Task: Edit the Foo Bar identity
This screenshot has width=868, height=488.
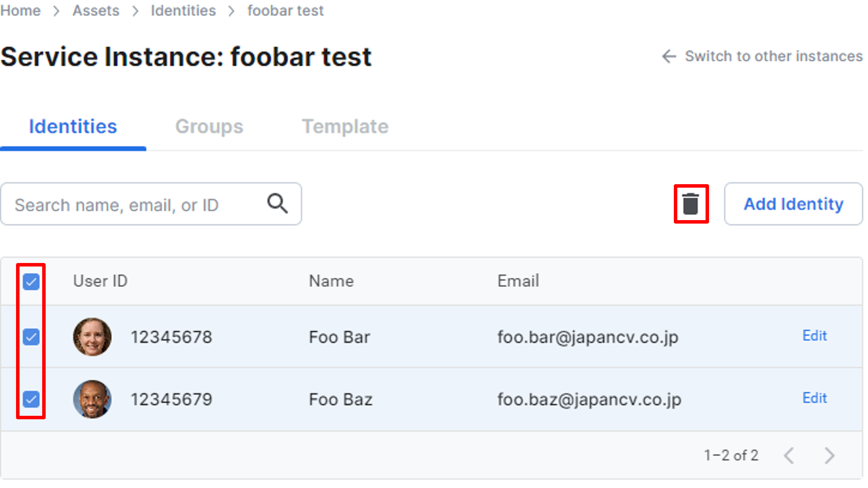Action: click(814, 336)
